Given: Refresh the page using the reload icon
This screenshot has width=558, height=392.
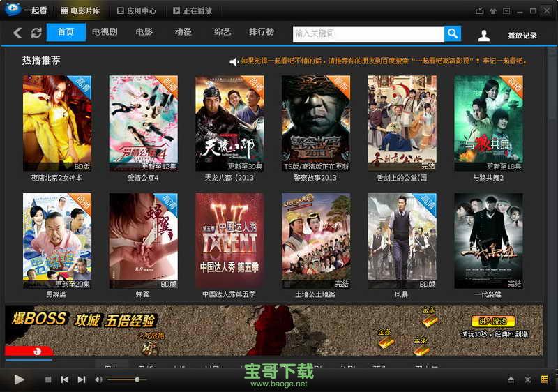Looking at the screenshot, I should tap(36, 33).
